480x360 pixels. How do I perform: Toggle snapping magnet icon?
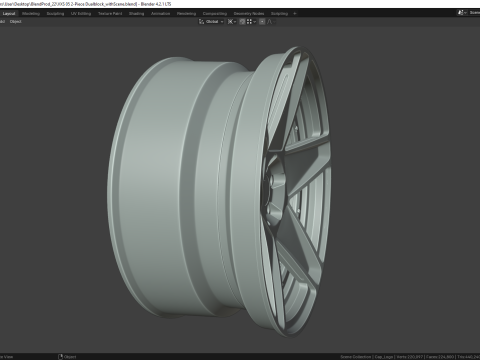[x=242, y=22]
